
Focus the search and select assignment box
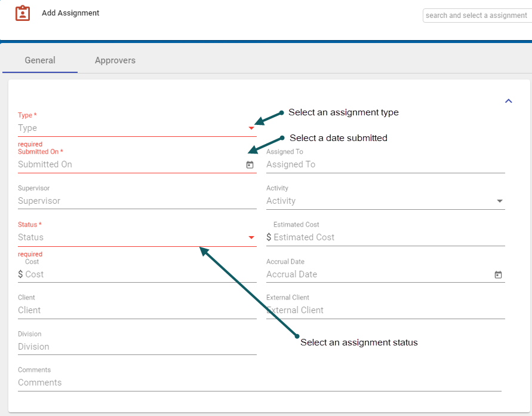click(x=476, y=16)
